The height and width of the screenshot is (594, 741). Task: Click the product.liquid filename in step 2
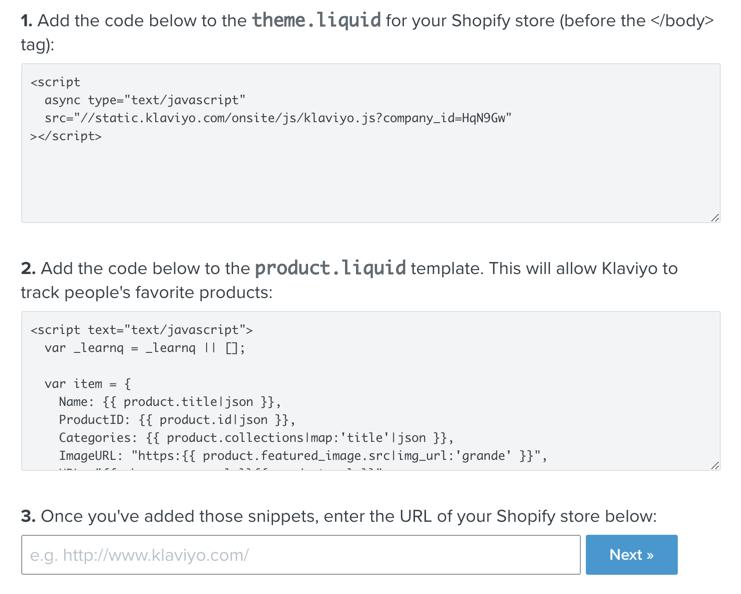click(x=330, y=268)
